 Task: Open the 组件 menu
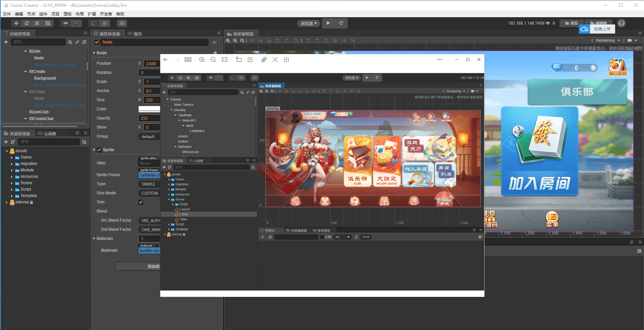point(43,14)
